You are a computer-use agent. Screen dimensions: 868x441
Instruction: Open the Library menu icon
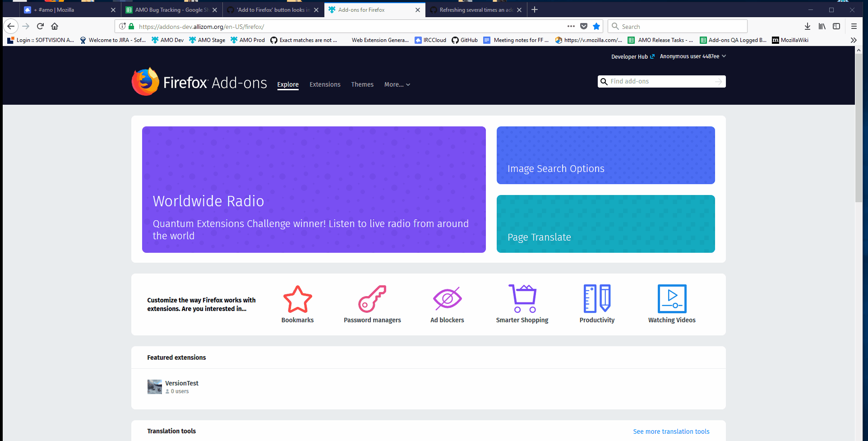[822, 26]
